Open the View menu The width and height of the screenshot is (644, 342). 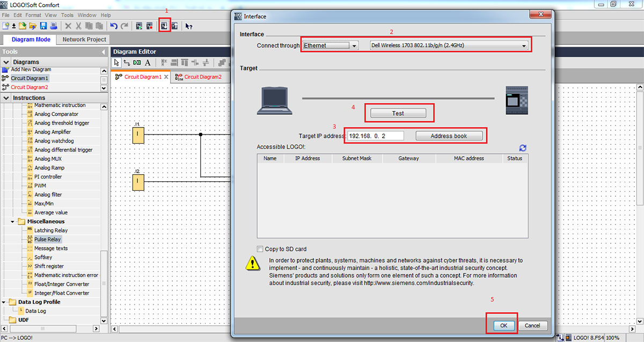click(x=50, y=15)
